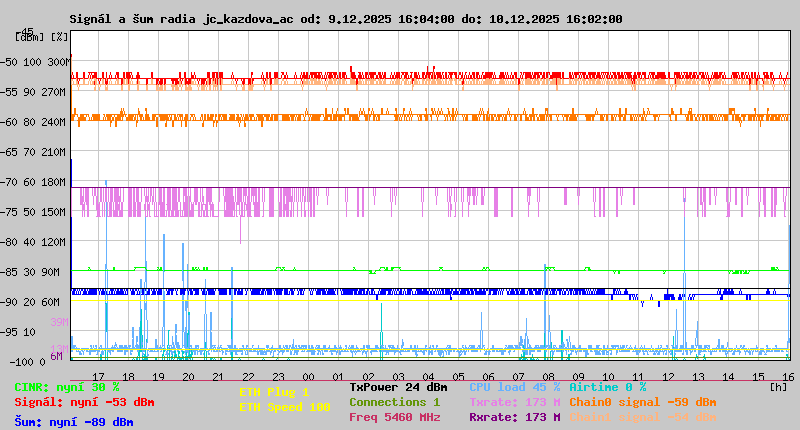The width and height of the screenshot is (800, 430).
Task: Click the 'Chain0 signal -59 dBm' legend entry
Action: pos(642,402)
